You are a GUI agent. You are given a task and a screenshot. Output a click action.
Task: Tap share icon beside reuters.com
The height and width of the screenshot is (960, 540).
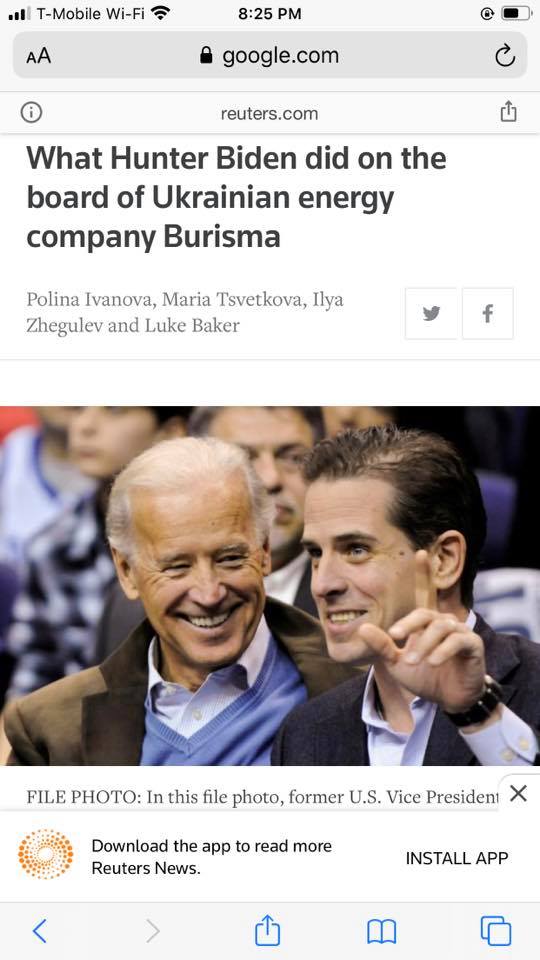pos(508,112)
